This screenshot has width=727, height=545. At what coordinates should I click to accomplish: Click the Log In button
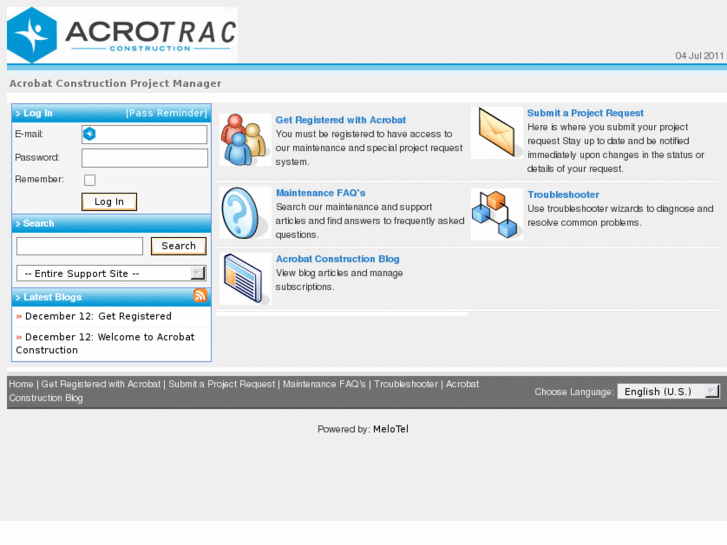pos(109,202)
